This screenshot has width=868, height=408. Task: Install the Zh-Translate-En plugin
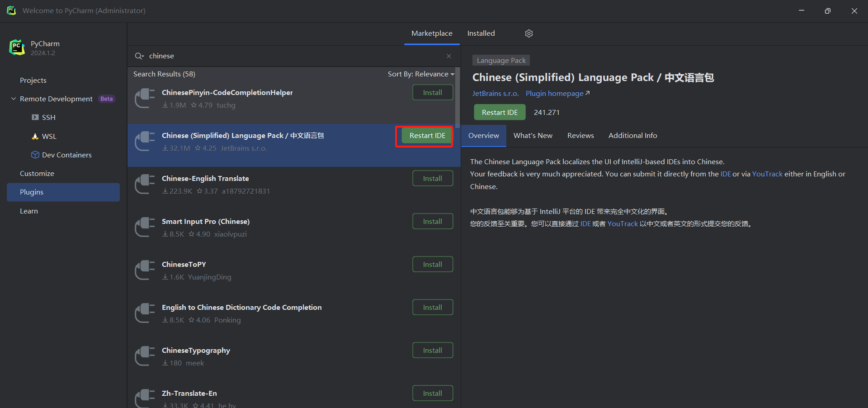[x=433, y=393]
